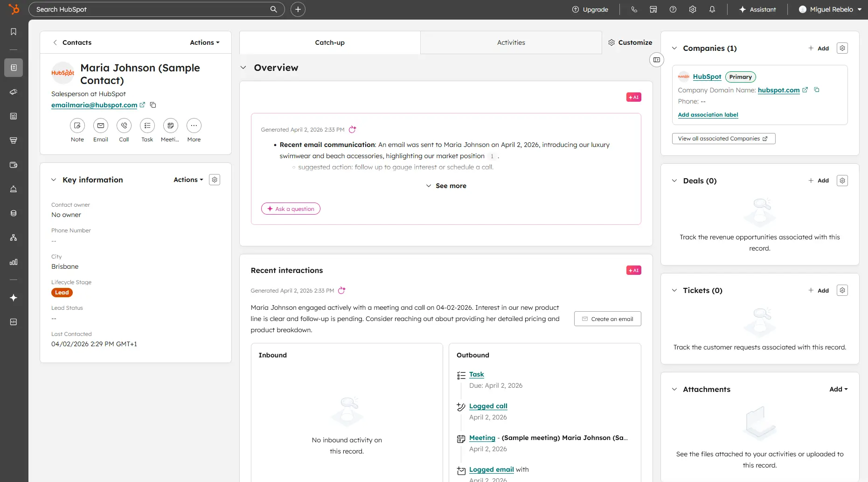Click the Search HubSpot field
868x482 pixels.
pyautogui.click(x=156, y=9)
